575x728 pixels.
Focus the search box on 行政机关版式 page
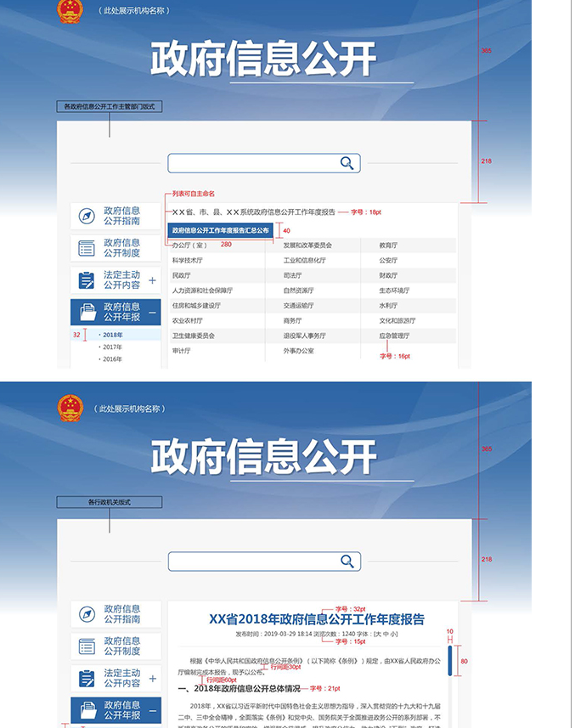(x=264, y=562)
